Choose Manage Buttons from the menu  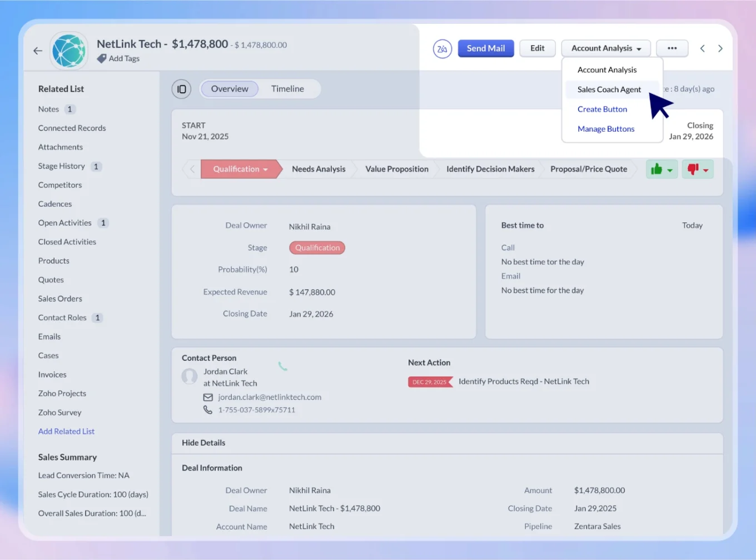tap(606, 129)
